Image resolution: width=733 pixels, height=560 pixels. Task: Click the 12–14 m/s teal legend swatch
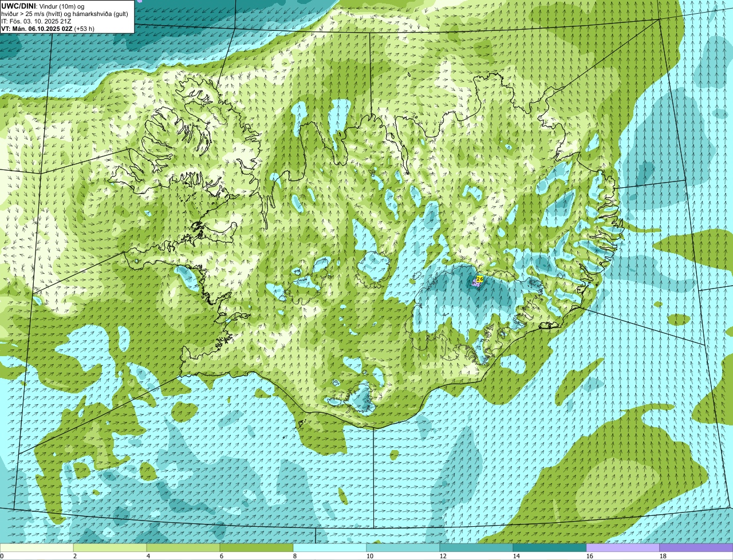[x=476, y=547]
